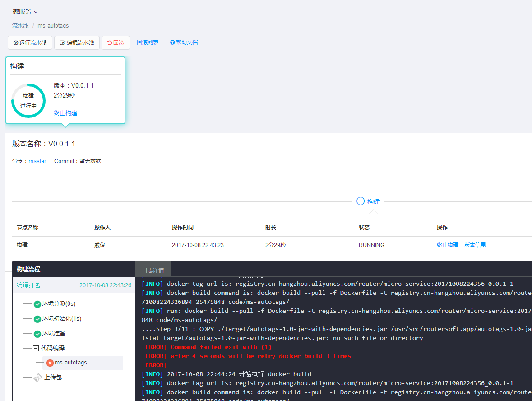Collapse the 代码编译 tree node
532x401 pixels.
click(36, 348)
